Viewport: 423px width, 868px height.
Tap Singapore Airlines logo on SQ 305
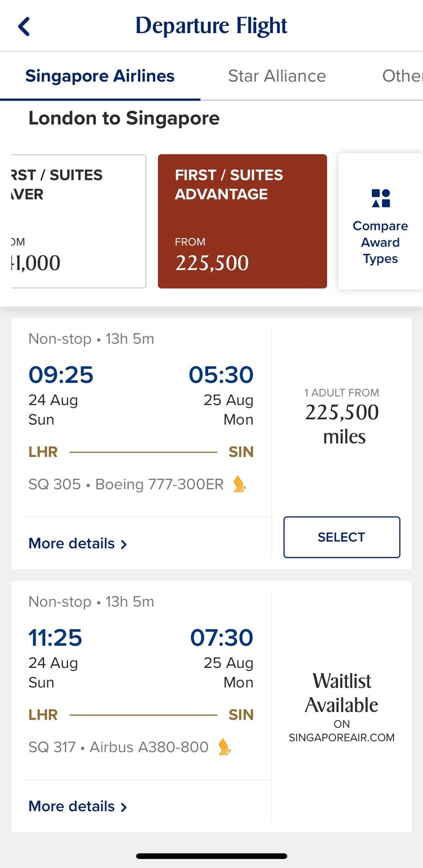pyautogui.click(x=239, y=484)
